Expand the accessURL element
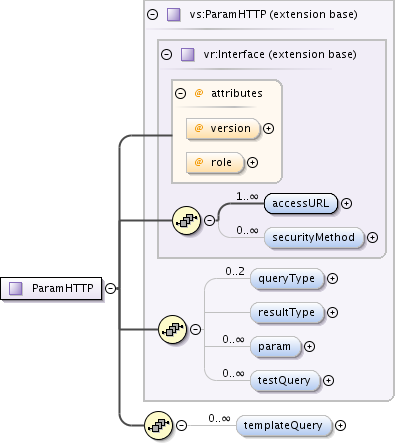 point(346,203)
